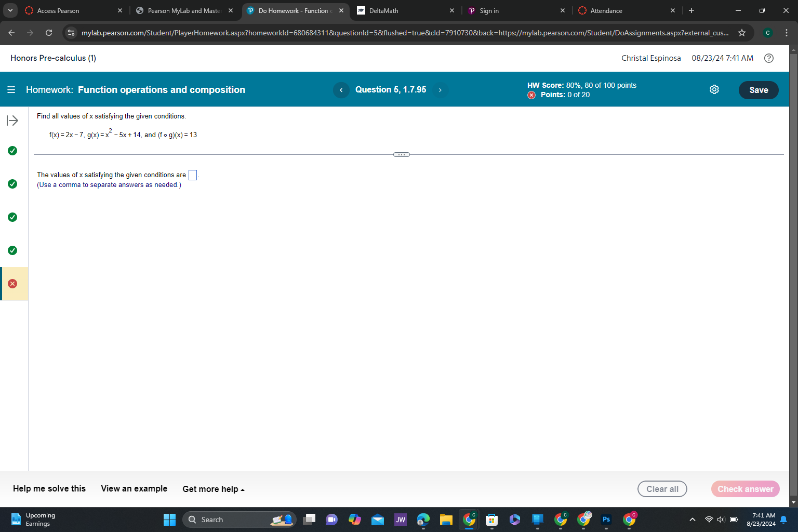Open Copilot from the taskbar
Image resolution: width=798 pixels, height=532 pixels.
click(355, 520)
